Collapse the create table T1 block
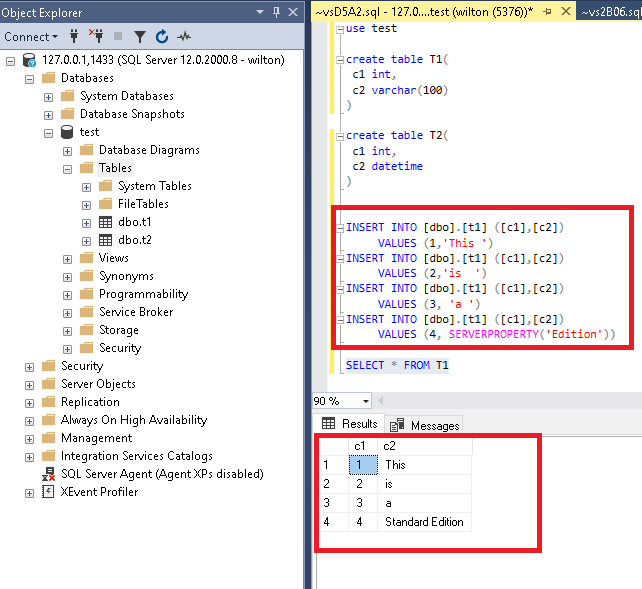The image size is (642, 589). pyautogui.click(x=340, y=60)
